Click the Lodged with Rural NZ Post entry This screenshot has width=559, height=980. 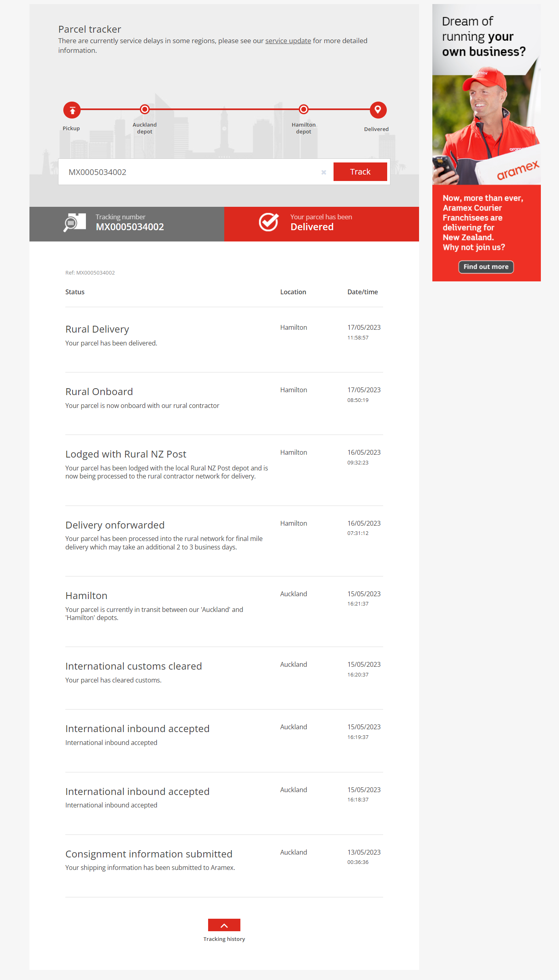[x=126, y=454]
